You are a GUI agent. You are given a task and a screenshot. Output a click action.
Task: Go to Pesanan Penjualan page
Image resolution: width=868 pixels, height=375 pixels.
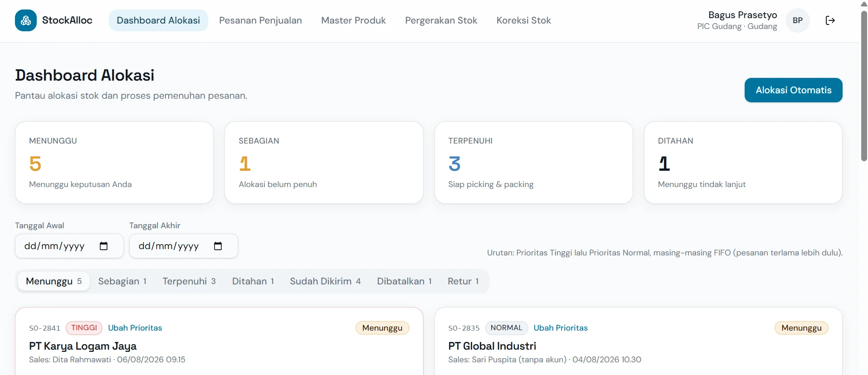(x=260, y=20)
